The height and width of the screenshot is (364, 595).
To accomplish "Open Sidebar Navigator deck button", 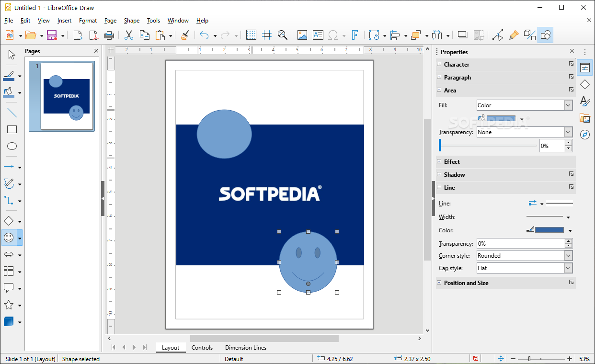I will (585, 135).
